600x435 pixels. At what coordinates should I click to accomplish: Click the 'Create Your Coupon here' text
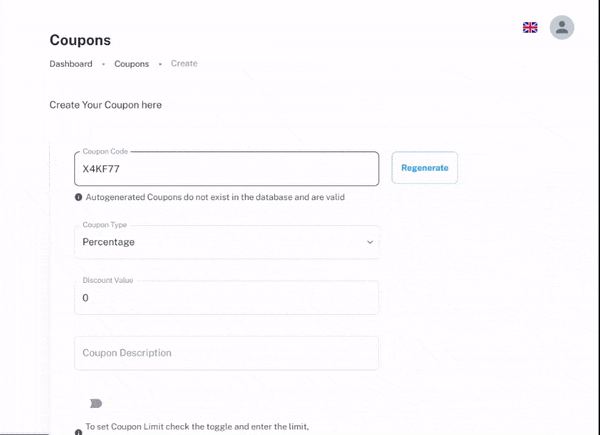(x=105, y=105)
